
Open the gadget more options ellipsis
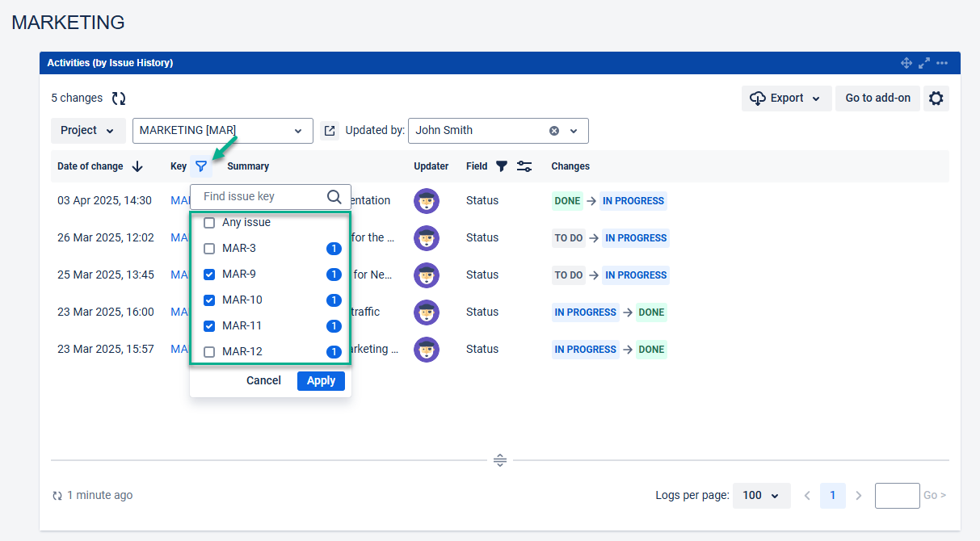tap(942, 63)
